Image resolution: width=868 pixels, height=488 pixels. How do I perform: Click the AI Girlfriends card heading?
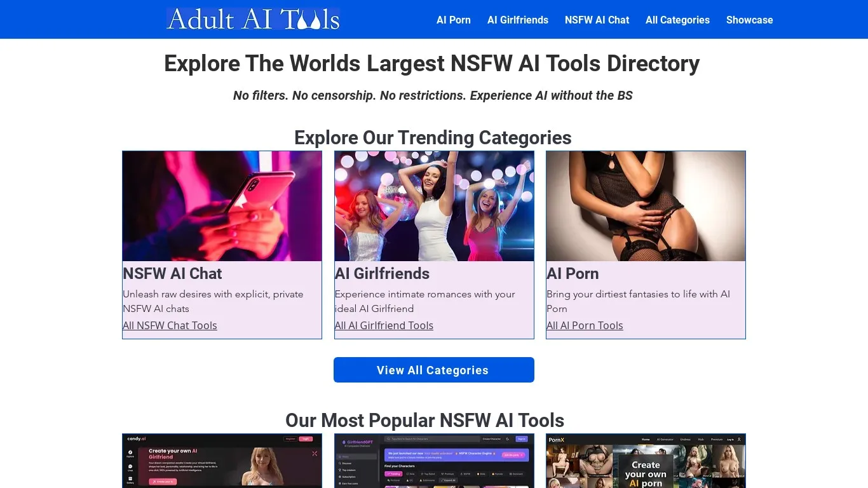tap(382, 273)
